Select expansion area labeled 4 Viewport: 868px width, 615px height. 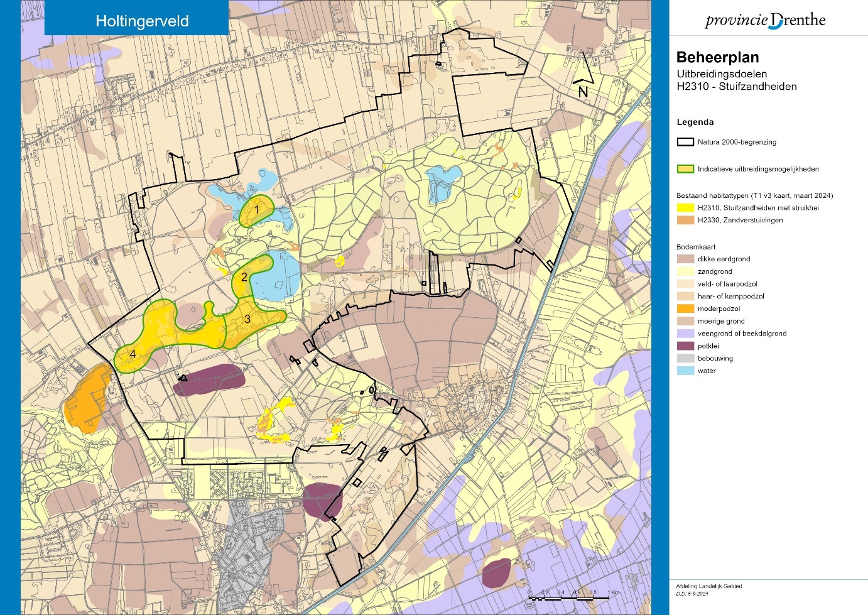133,354
